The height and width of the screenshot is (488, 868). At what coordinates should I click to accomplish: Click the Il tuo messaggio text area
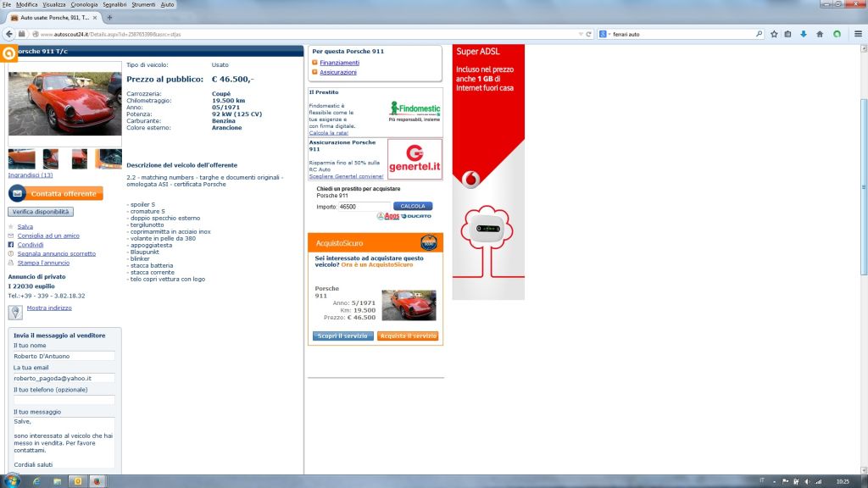point(64,444)
